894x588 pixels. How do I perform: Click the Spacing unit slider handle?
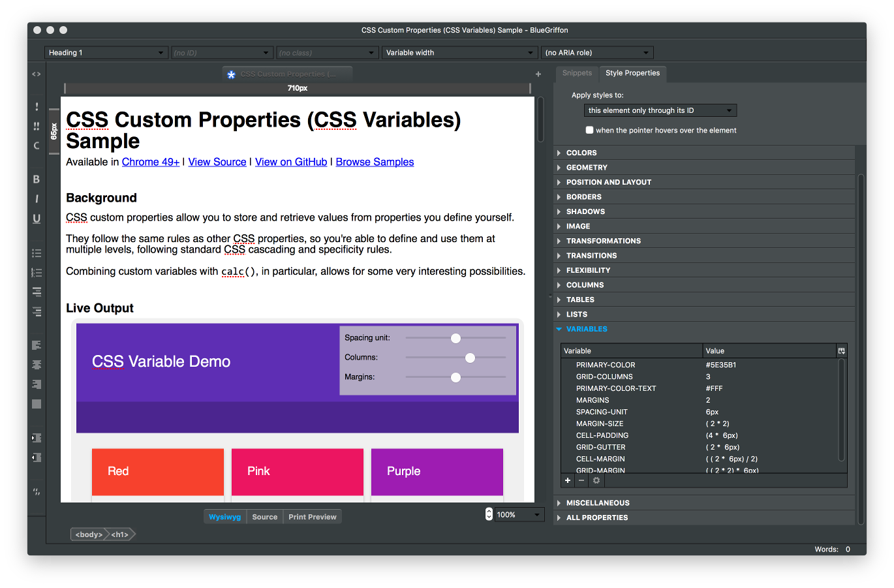pyautogui.click(x=455, y=338)
